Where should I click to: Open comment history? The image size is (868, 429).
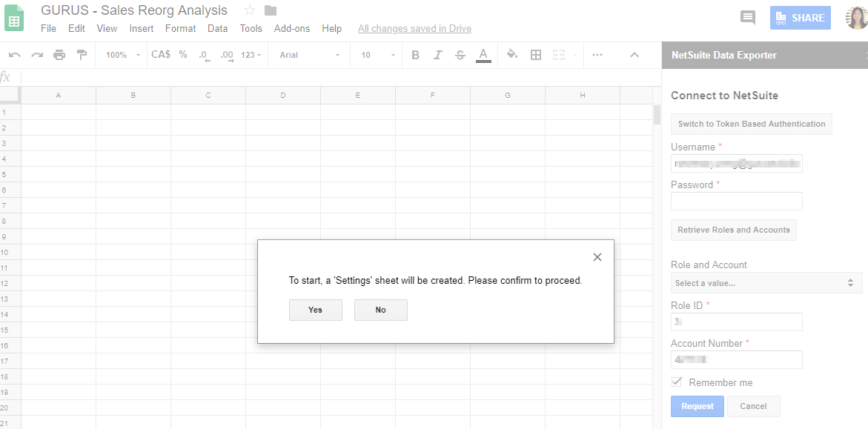pyautogui.click(x=747, y=17)
